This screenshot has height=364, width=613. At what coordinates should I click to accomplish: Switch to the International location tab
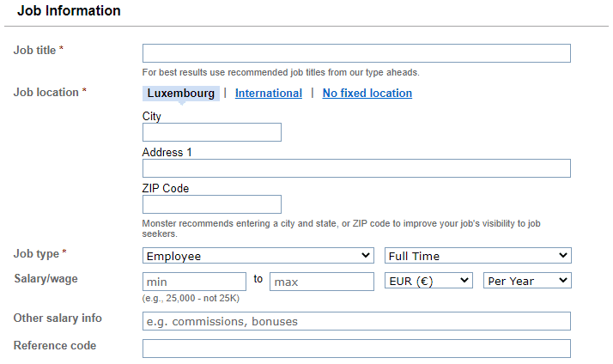tap(269, 93)
